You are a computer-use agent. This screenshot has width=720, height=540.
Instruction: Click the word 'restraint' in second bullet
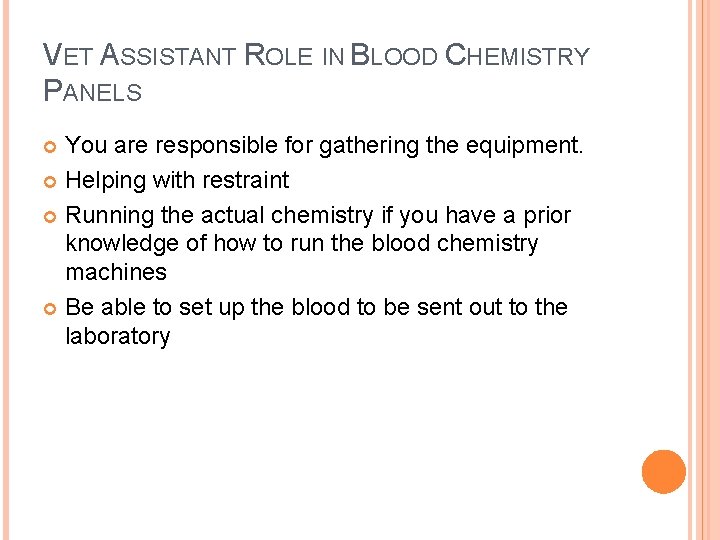pyautogui.click(x=246, y=180)
